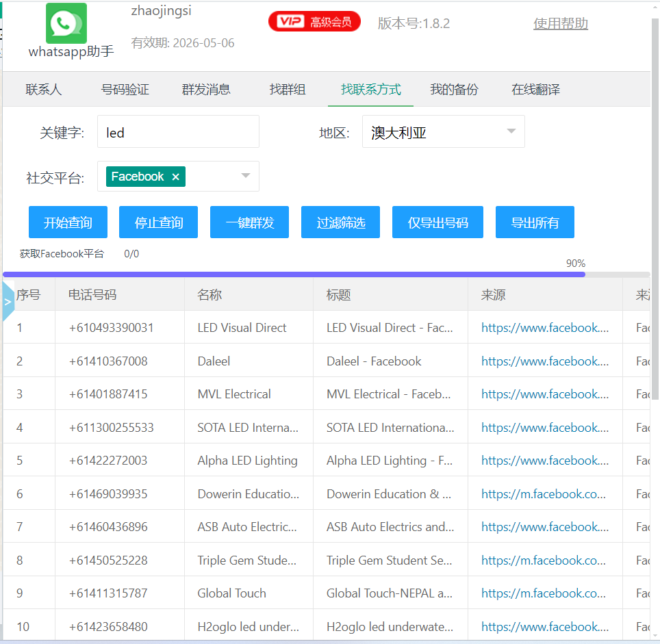Open the 使用帮助 help link
Screen dimensions: 660x644
click(x=561, y=24)
